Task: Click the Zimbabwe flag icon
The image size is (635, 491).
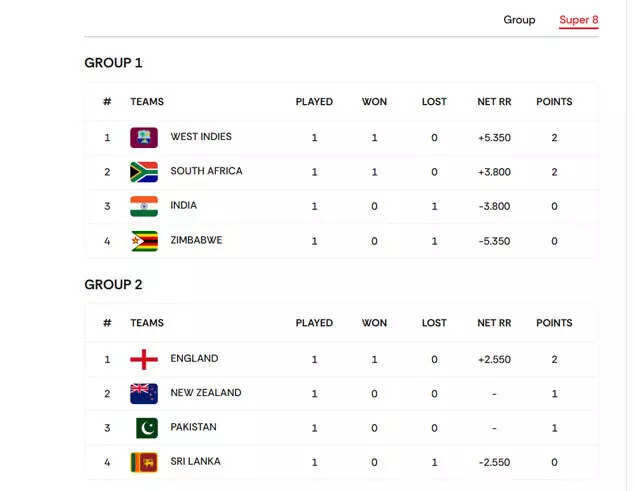Action: click(144, 241)
